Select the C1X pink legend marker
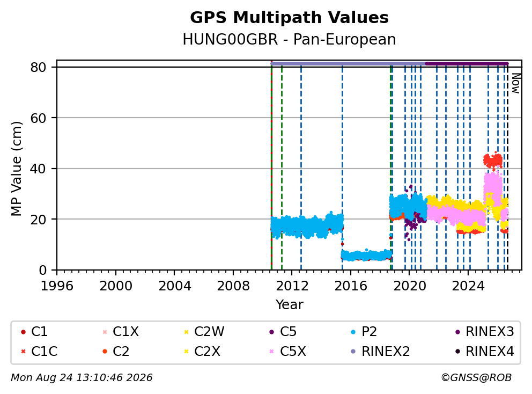Screen dimensions: 532x394 coord(105,332)
